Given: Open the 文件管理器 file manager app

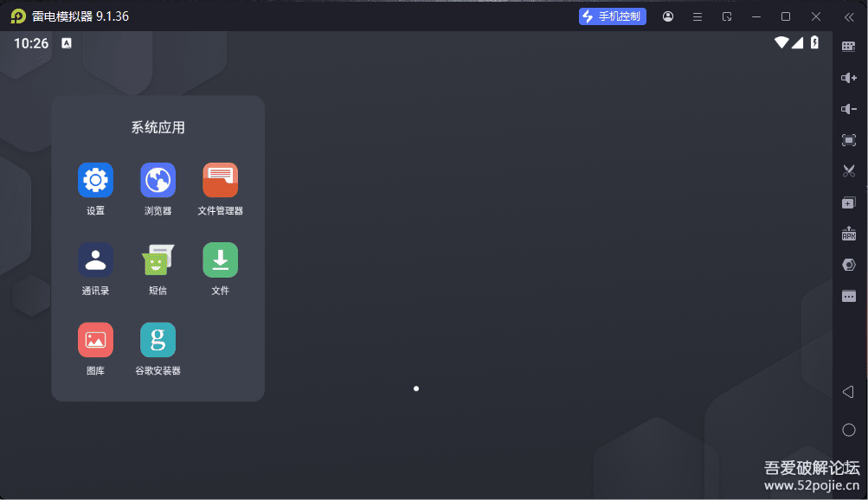Looking at the screenshot, I should (221, 180).
